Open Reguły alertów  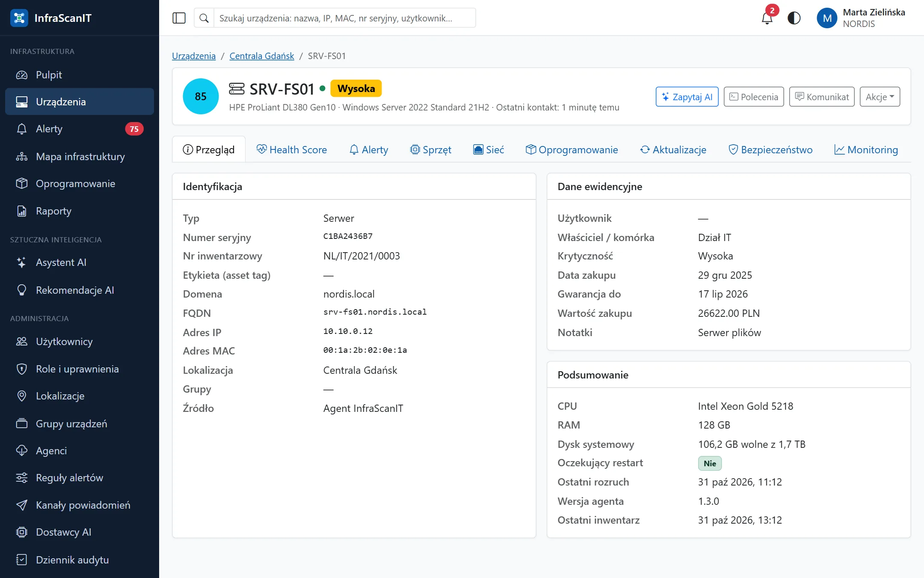click(x=80, y=478)
